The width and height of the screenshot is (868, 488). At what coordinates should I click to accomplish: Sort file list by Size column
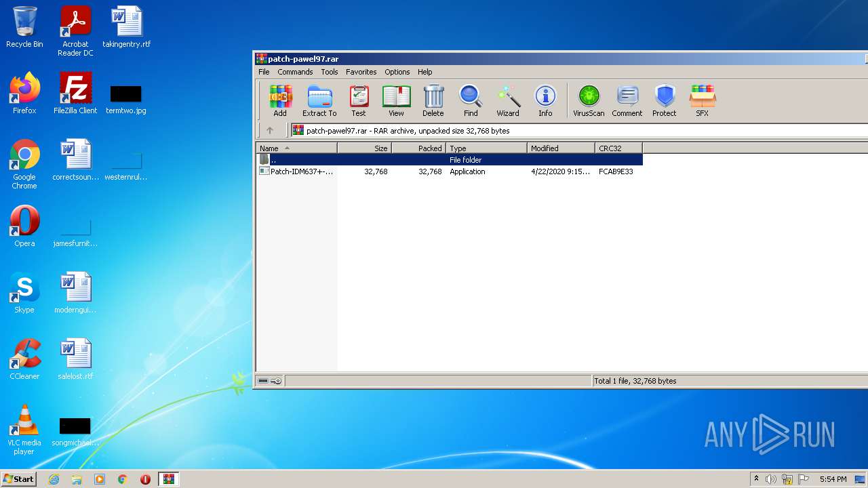[364, 148]
